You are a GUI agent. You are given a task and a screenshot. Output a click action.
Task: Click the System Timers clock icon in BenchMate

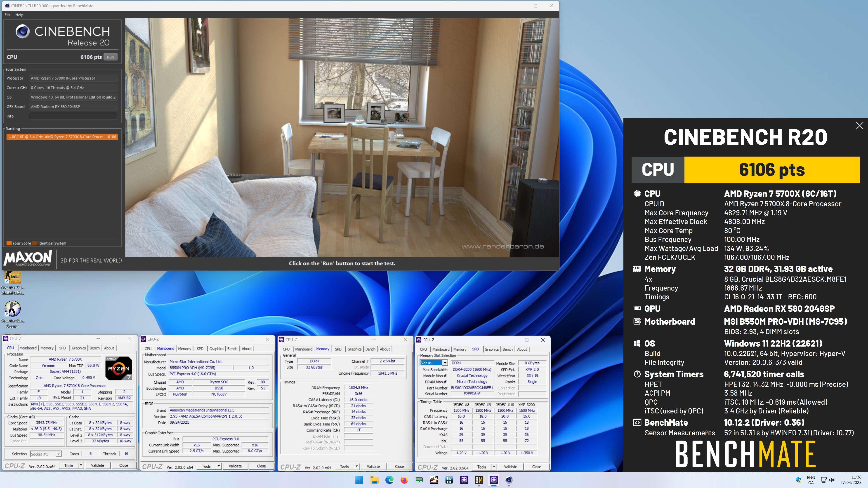(x=637, y=374)
